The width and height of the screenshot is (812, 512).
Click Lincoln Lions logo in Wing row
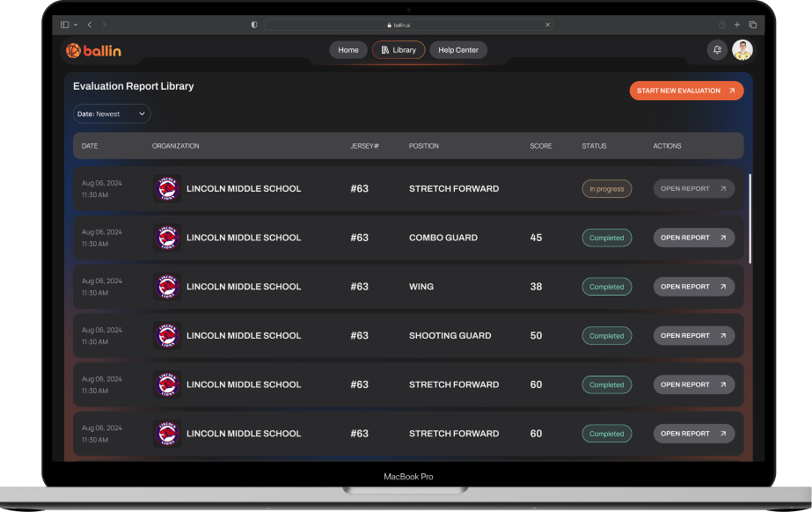click(167, 286)
